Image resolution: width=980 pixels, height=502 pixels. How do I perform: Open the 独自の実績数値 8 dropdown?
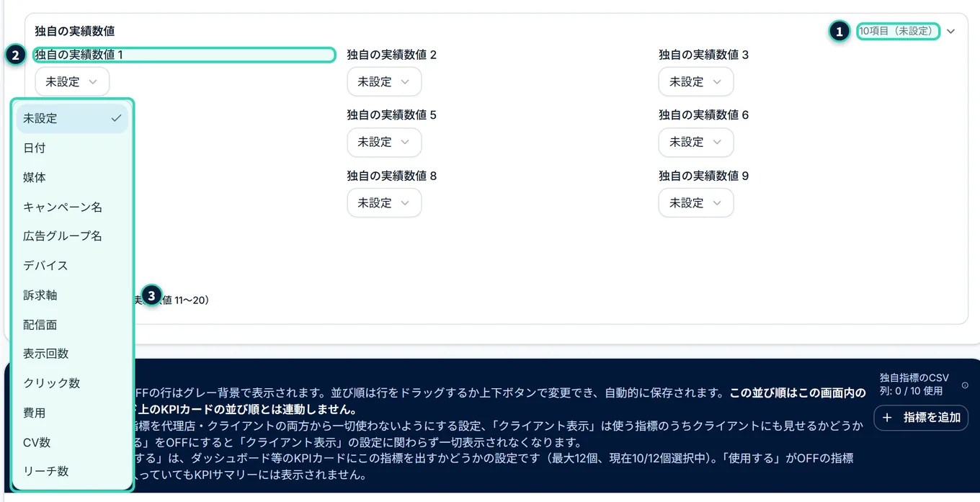tap(384, 203)
